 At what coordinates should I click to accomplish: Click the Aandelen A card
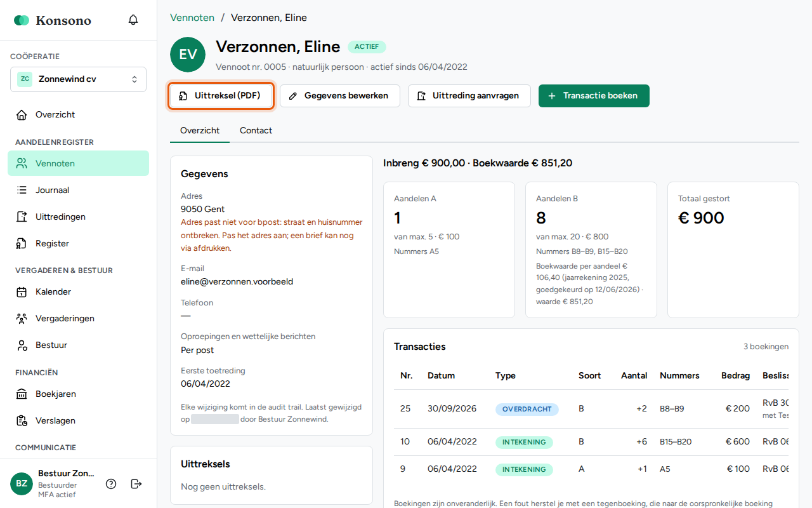pos(449,250)
